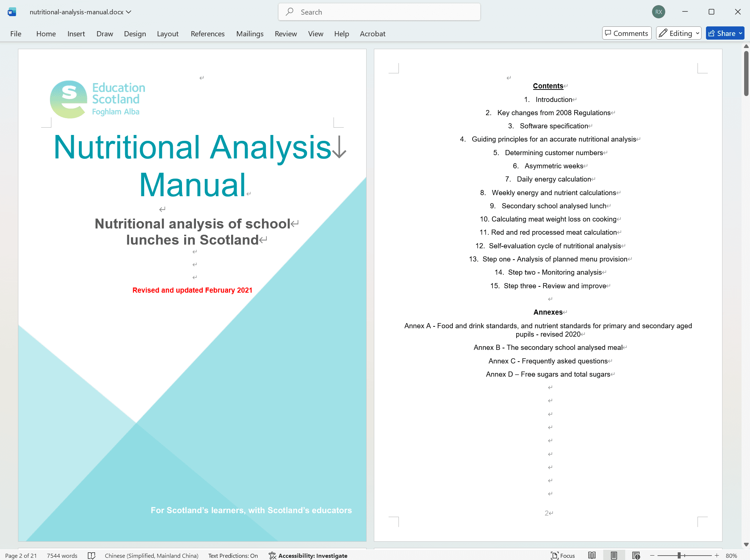Click the zoom out minus icon
Viewport: 750px width, 560px height.
[x=652, y=555]
